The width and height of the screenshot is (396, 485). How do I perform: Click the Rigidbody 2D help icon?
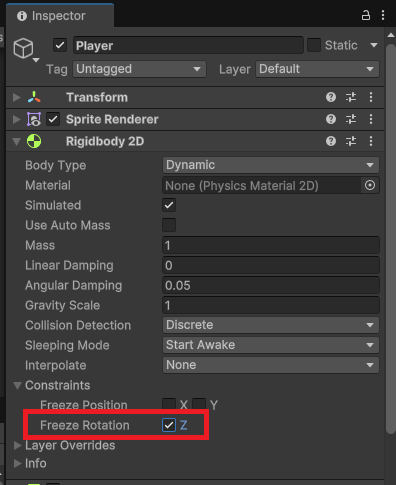point(331,141)
